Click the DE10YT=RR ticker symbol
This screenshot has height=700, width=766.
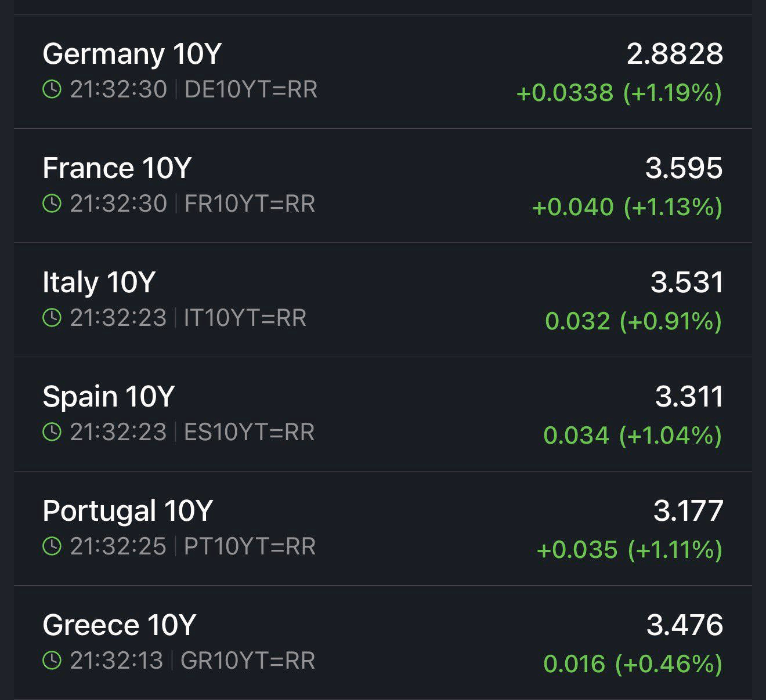pos(251,89)
